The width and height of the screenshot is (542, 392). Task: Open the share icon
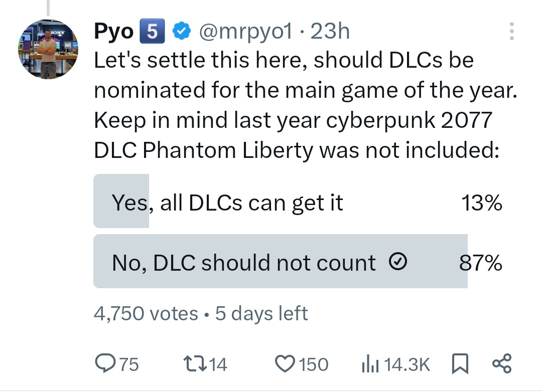tap(502, 364)
